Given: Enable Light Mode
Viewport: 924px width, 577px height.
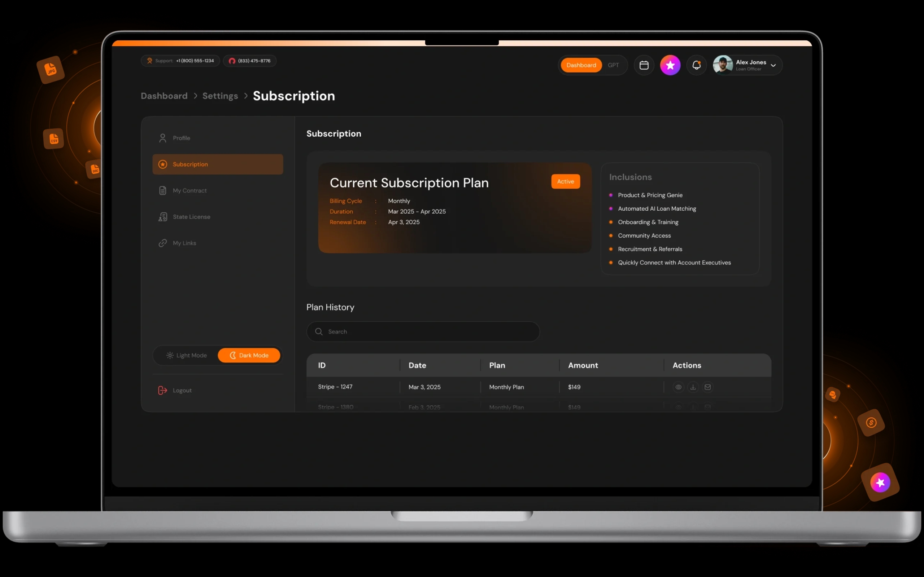Looking at the screenshot, I should (187, 355).
